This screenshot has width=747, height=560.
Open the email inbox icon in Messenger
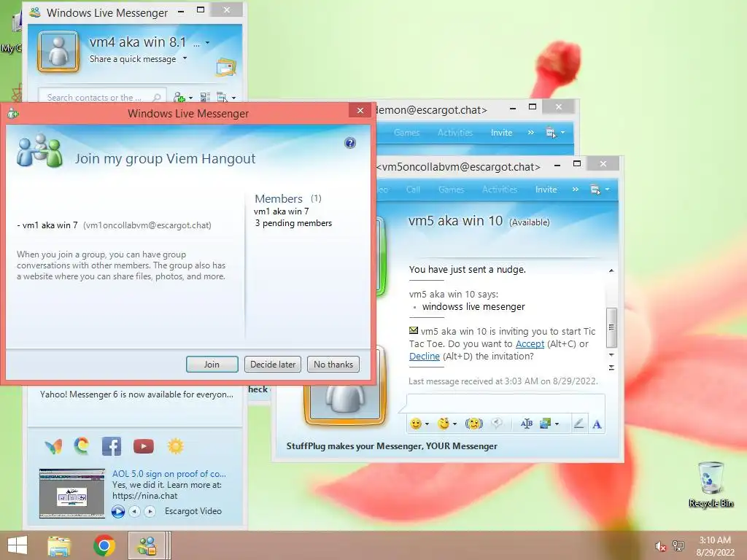click(x=226, y=66)
